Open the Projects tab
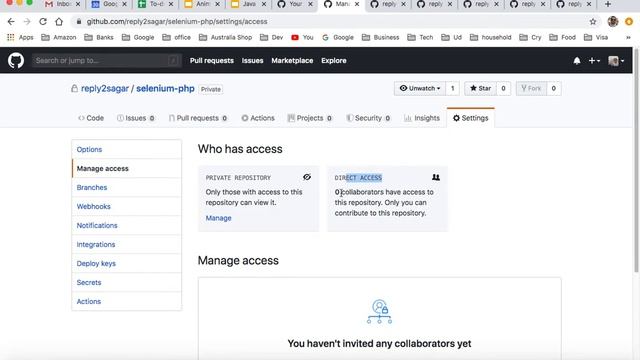Screen dimensions: 640x360 [310, 118]
